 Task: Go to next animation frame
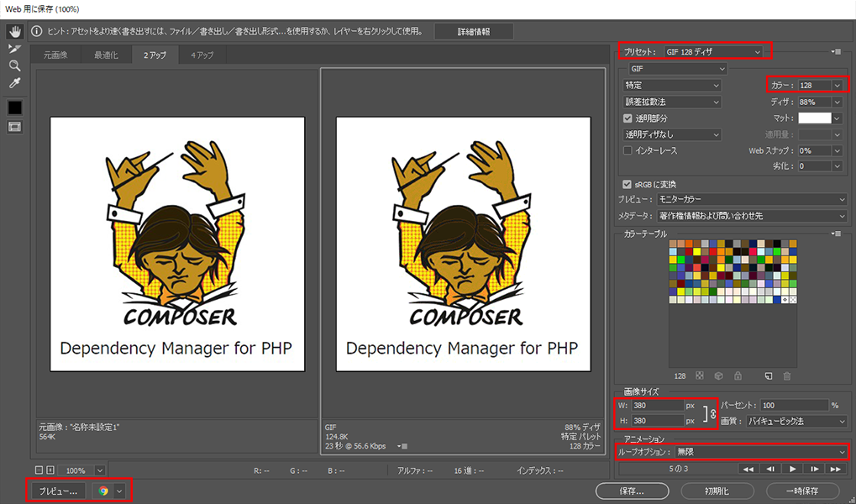[x=814, y=469]
